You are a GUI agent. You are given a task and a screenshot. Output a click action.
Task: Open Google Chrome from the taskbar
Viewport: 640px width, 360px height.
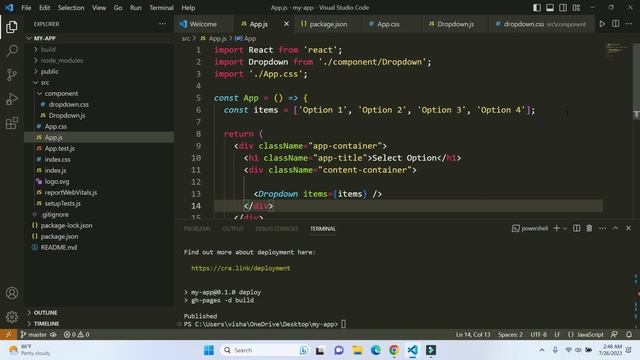coord(394,350)
